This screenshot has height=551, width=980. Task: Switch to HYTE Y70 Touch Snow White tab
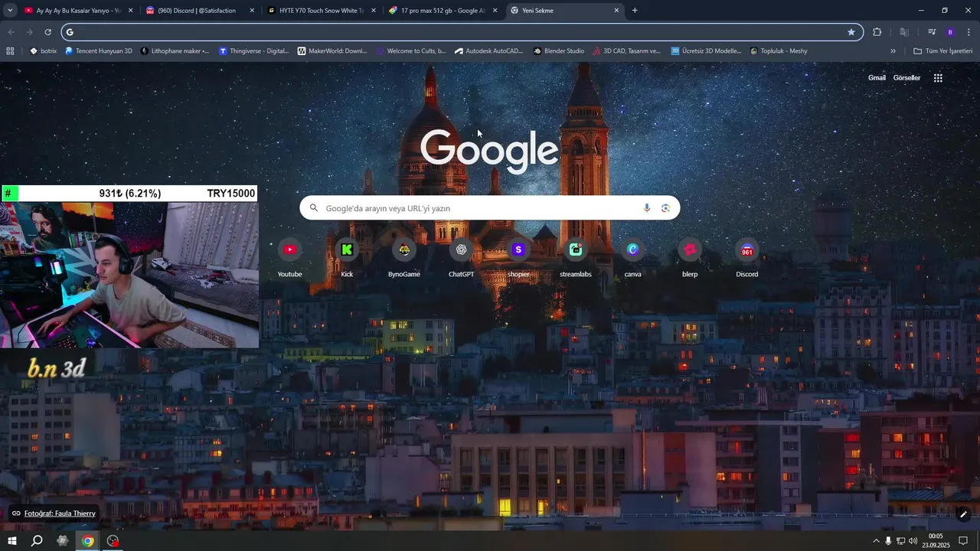click(322, 11)
